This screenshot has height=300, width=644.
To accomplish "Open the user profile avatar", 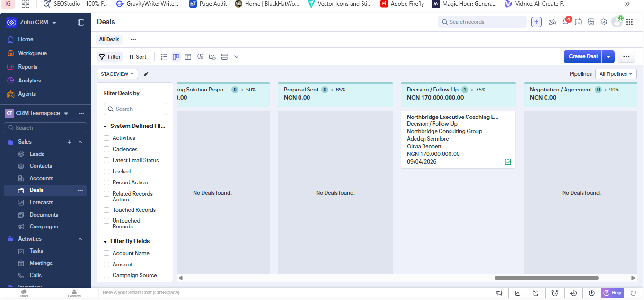I will pos(617,22).
